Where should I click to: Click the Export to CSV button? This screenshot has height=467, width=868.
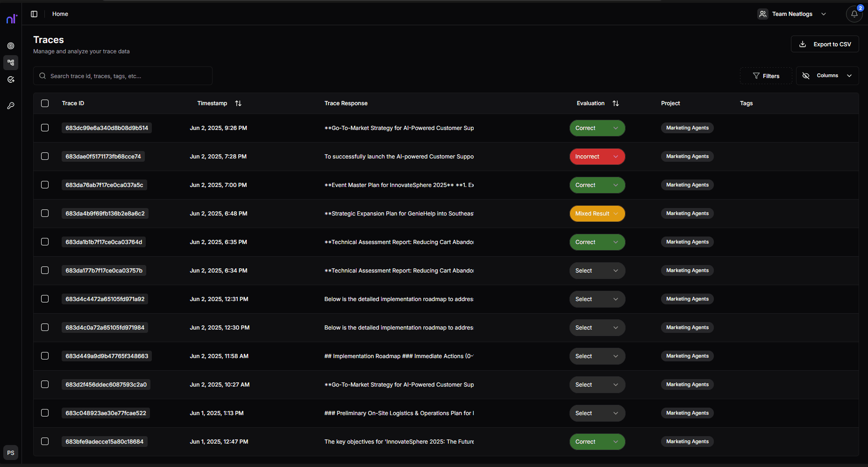[825, 43]
